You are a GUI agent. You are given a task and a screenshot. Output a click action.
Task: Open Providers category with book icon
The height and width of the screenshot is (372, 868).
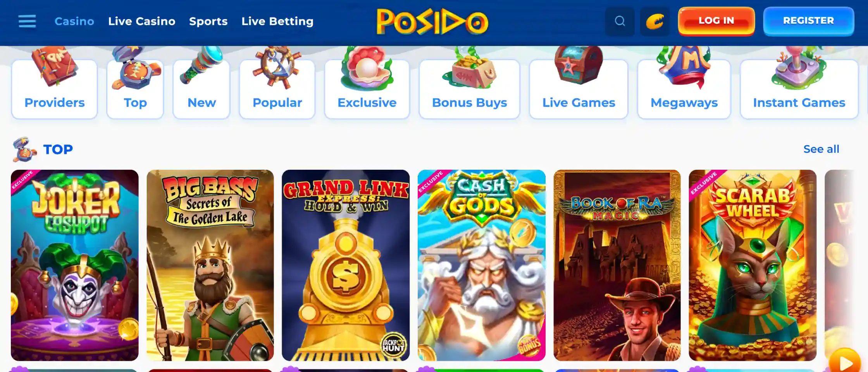coord(54,89)
